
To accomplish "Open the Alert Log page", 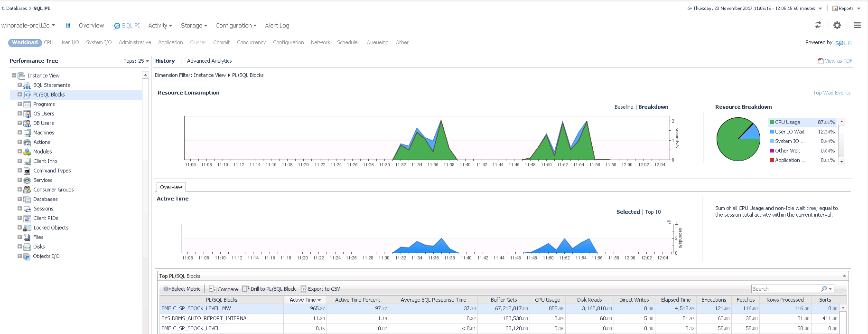I will (277, 26).
